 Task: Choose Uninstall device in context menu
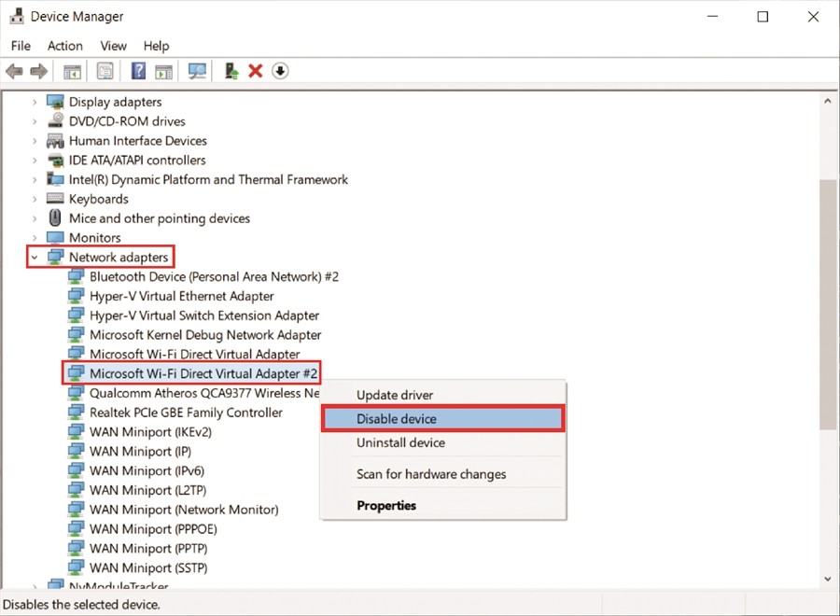[x=442, y=442]
